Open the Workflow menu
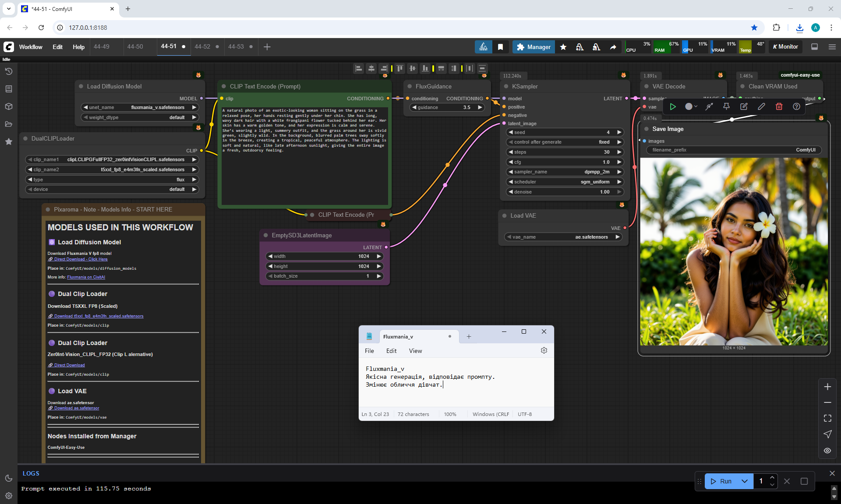This screenshot has height=504, width=841. [x=31, y=47]
